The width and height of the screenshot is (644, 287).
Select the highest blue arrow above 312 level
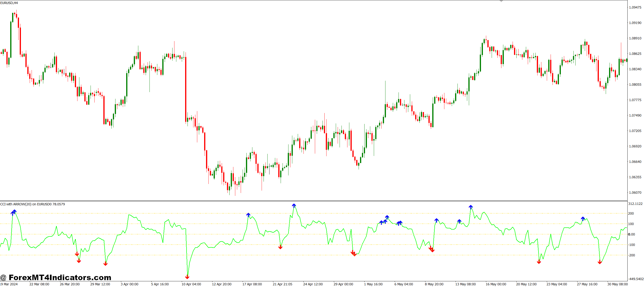pos(293,205)
